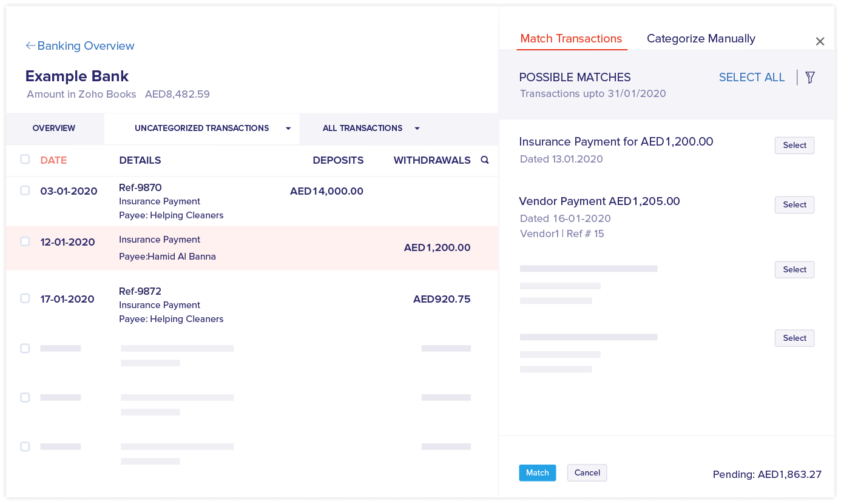Sort by the Date column header
841x504 pixels.
click(53, 160)
